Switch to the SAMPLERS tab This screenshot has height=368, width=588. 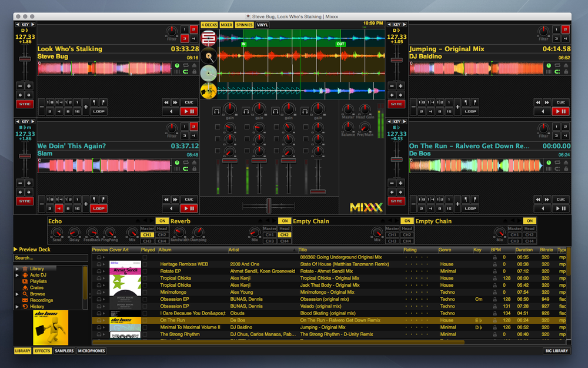(64, 350)
